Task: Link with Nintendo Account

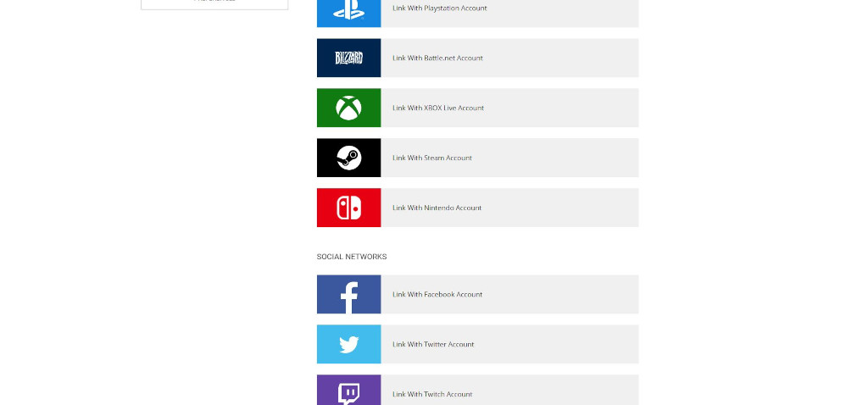Action: coord(478,208)
